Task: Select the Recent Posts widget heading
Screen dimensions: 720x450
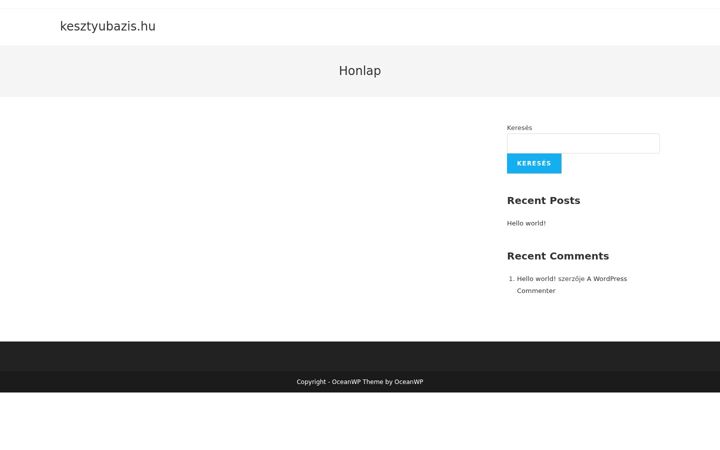Action: click(x=543, y=201)
